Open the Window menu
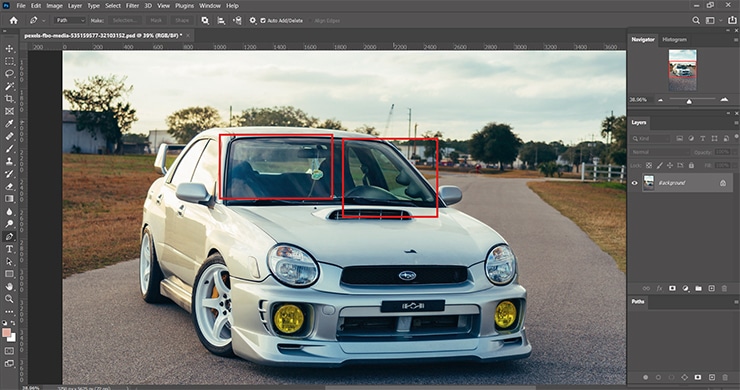Screen dimensions: 740x390 tap(210, 6)
